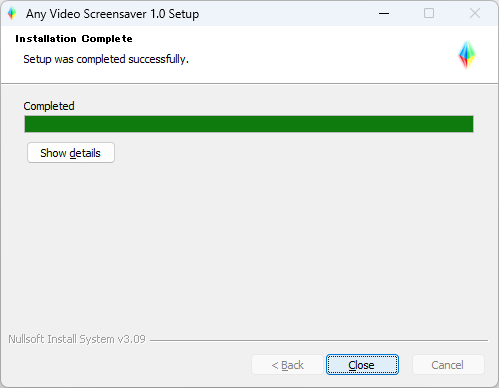The image size is (499, 388).
Task: Click the 'Completed' status label
Action: coord(49,106)
